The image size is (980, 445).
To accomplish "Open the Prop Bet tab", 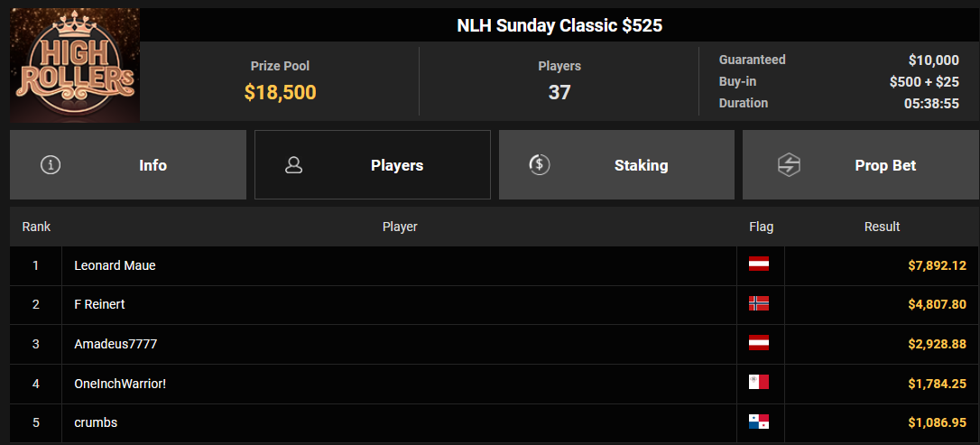I will 861,165.
